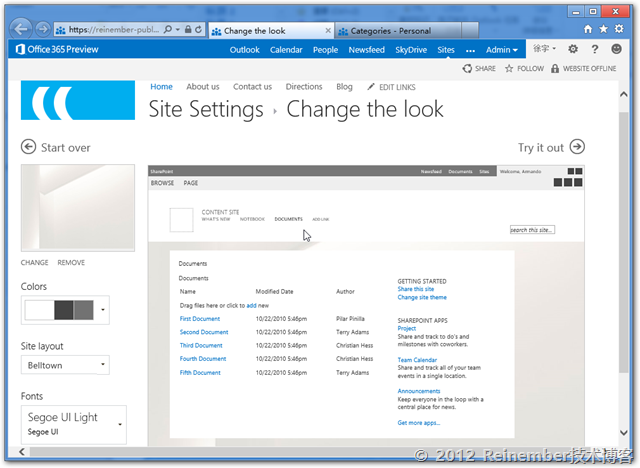Click DOCUMENTS in preview navigation
The image size is (640, 468).
(x=289, y=219)
